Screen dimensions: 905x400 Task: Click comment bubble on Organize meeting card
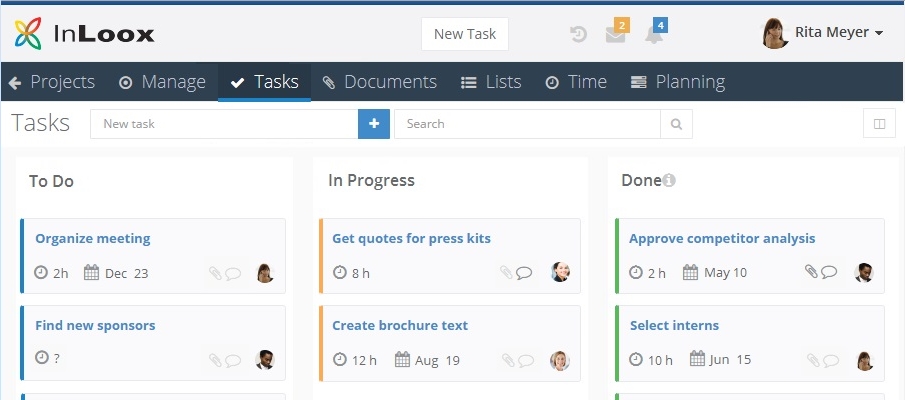[233, 273]
